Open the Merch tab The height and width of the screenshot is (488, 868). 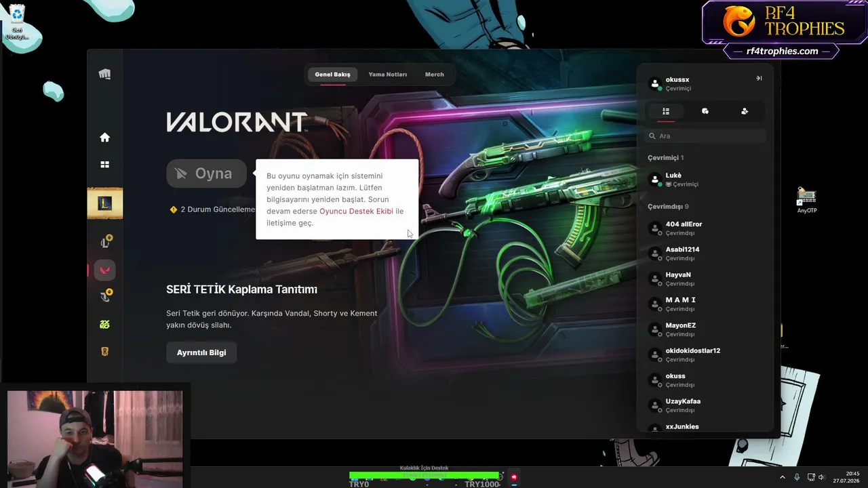(435, 75)
